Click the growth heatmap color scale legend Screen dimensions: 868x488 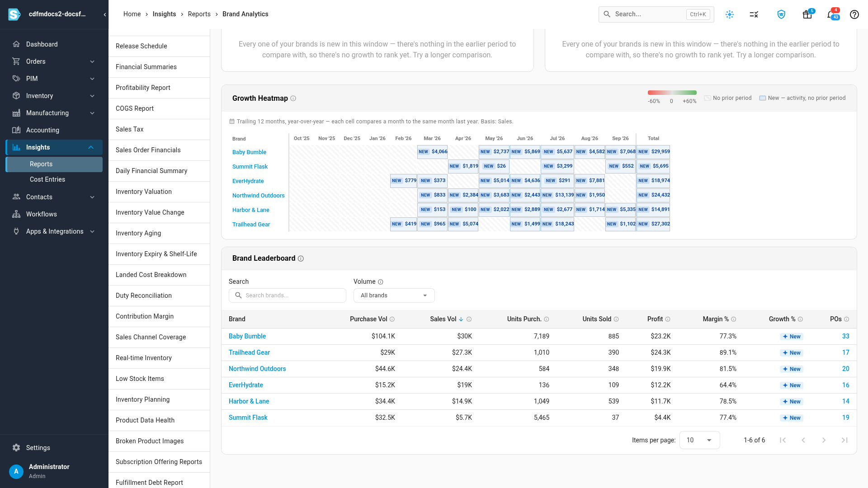(x=672, y=93)
